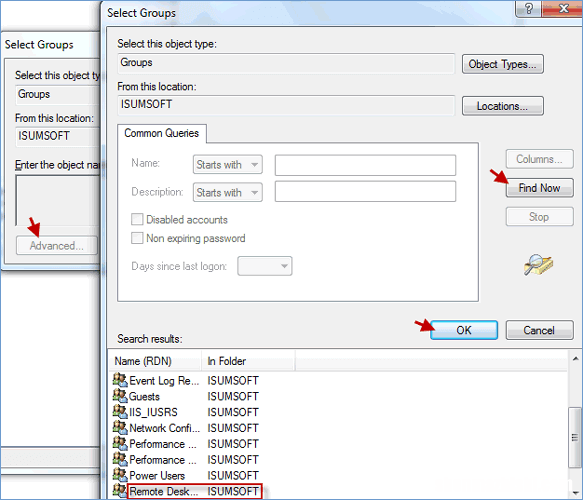Click the help question mark icon

tap(528, 9)
